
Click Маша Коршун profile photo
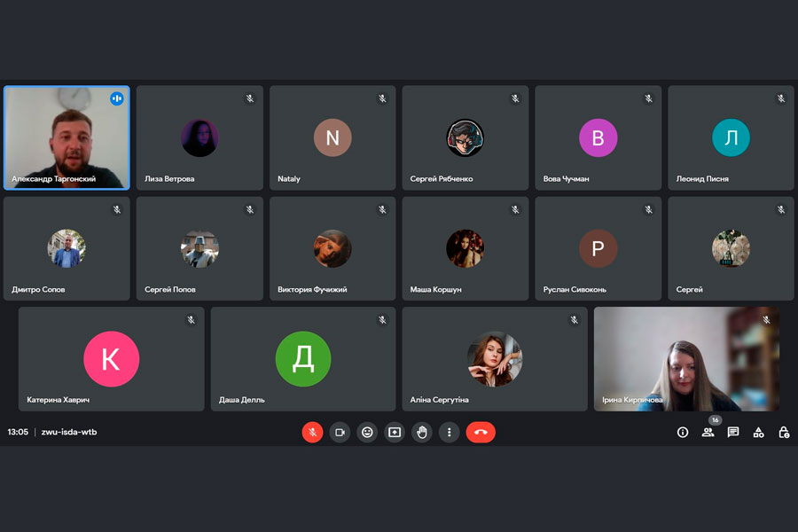tap(465, 248)
